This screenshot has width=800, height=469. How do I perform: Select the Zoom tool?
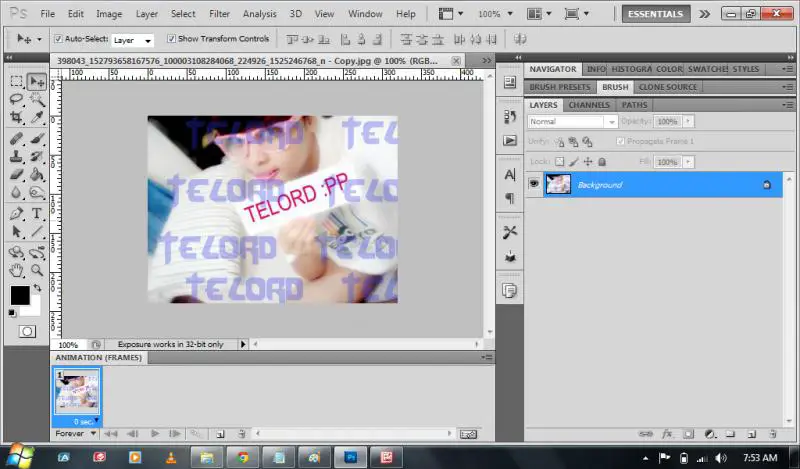[37, 270]
